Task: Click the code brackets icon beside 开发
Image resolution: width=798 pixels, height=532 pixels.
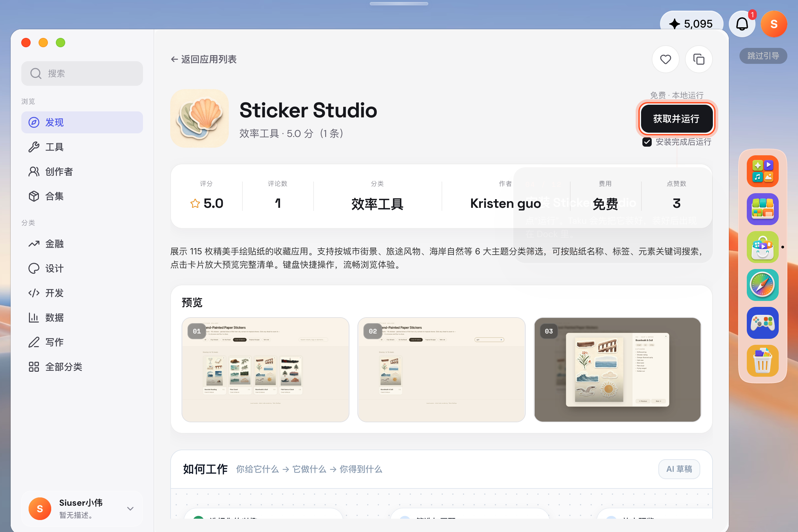Action: (x=34, y=293)
